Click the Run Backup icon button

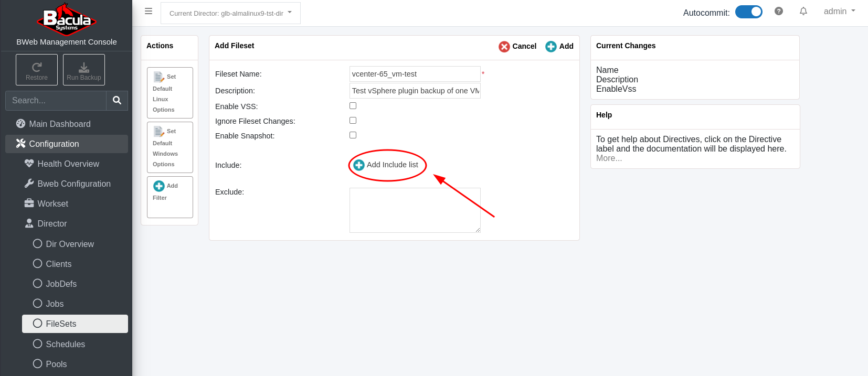coord(84,70)
